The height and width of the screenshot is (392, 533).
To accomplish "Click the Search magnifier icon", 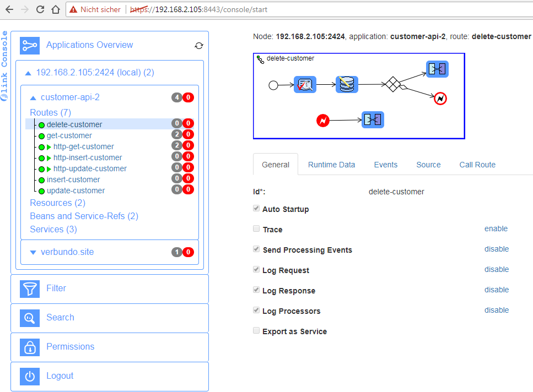I will tap(30, 318).
